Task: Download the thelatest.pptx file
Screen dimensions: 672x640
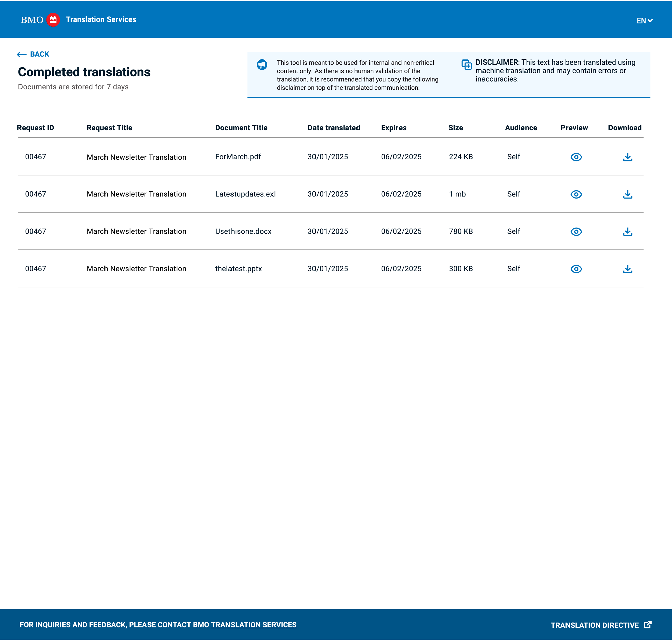Action: coord(627,269)
